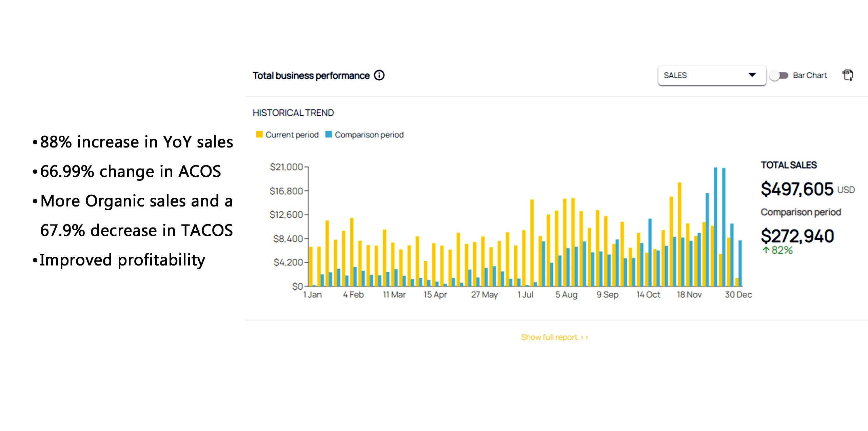
Task: Click the $272,940 comparison period figure
Action: tap(797, 236)
